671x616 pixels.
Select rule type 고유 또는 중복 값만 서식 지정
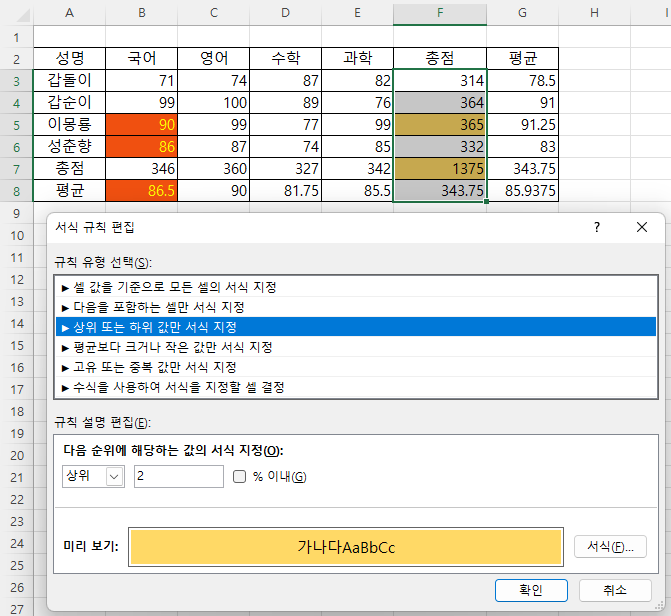pos(356,367)
